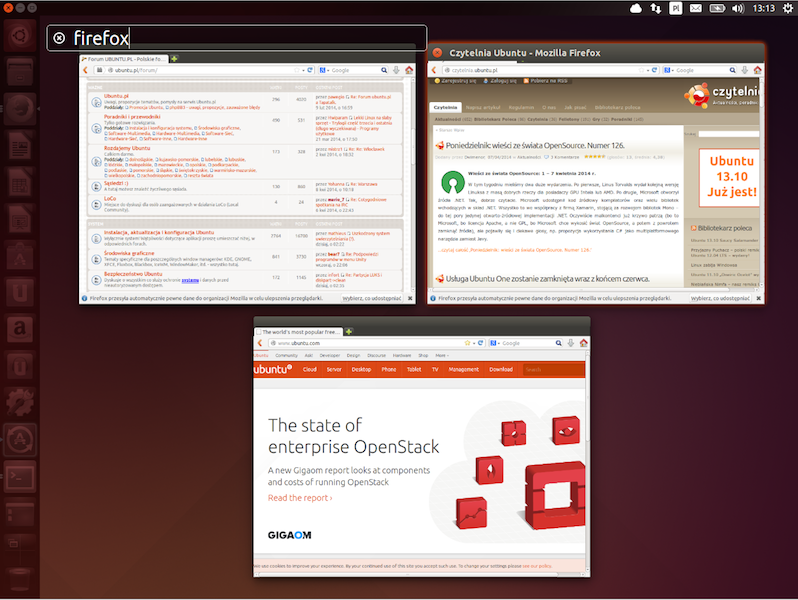Open 'Cloud' in ubuntu.com navigation bar
798x600 pixels.
tap(309, 369)
